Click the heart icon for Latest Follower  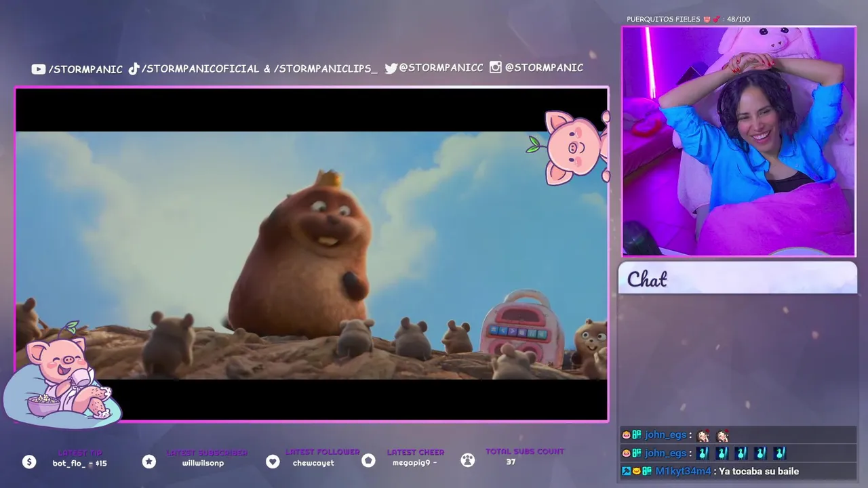click(273, 462)
